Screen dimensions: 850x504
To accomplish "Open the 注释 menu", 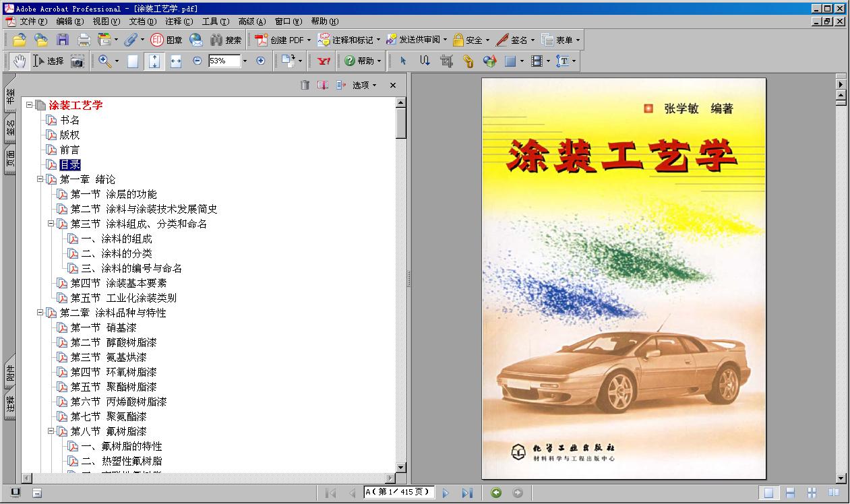I will click(179, 22).
